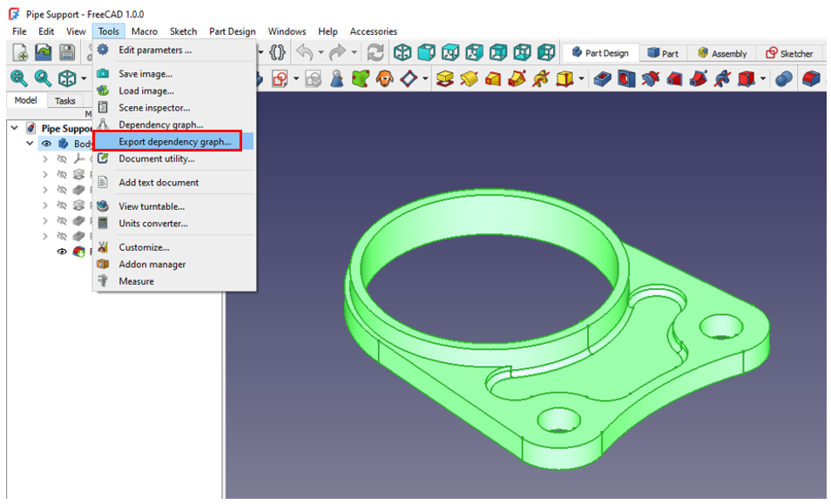Open the Sketch menu
Image resolution: width=831 pixels, height=504 pixels.
pos(183,31)
